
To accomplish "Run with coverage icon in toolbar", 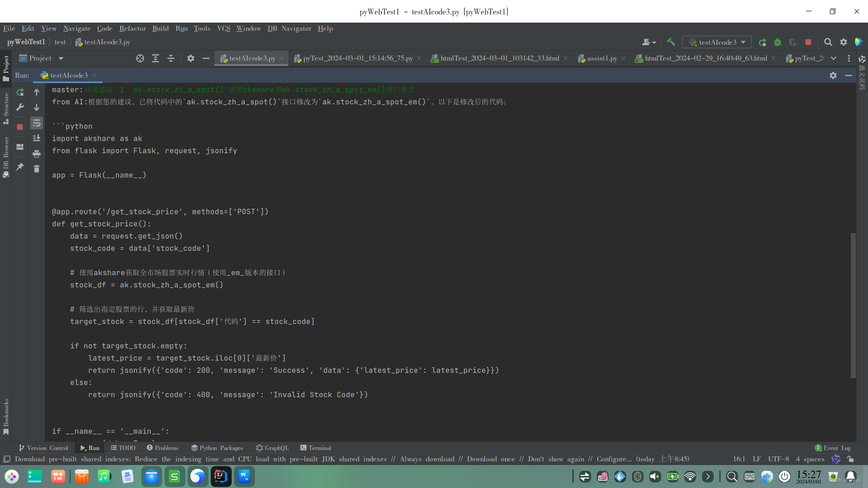I will tap(793, 42).
